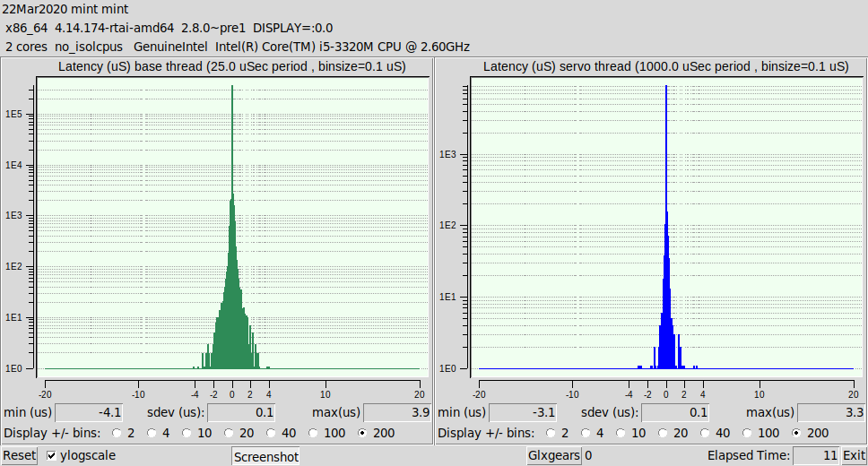Click the base thread histogram title
The image size is (868, 466).
pos(232,67)
